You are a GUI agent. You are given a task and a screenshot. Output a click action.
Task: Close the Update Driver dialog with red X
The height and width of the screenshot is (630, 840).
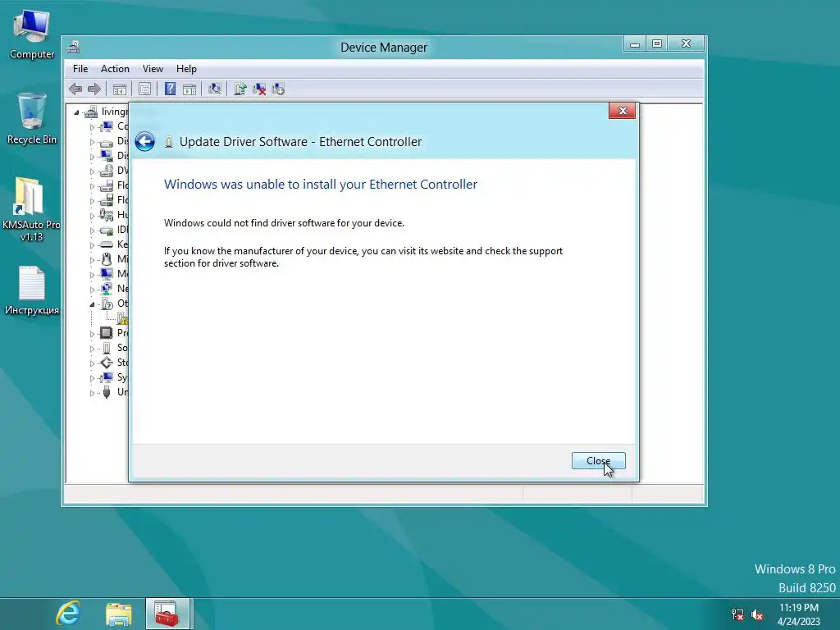(623, 111)
